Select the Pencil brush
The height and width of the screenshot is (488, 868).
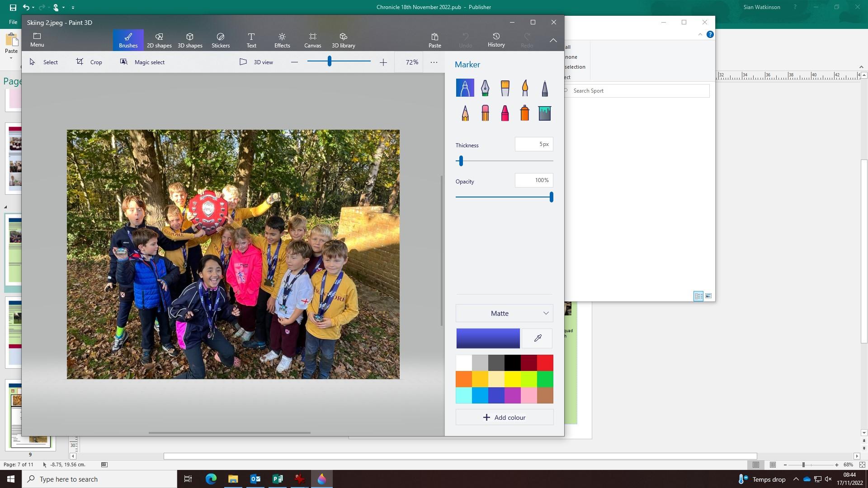pos(465,113)
